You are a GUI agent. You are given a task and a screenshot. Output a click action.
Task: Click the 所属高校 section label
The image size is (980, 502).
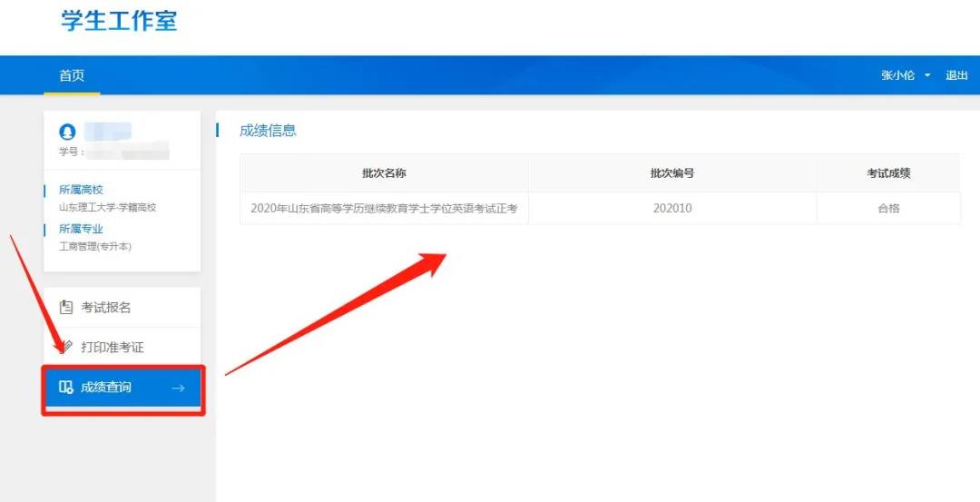[81, 190]
